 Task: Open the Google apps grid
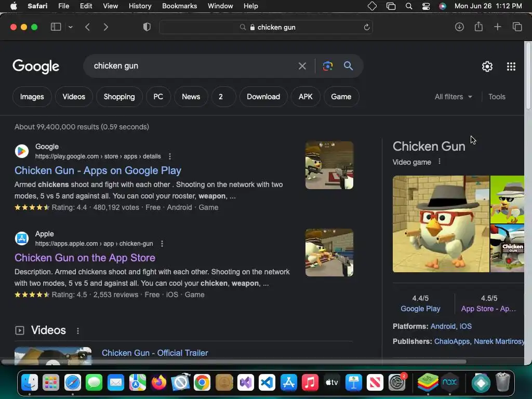tap(511, 66)
